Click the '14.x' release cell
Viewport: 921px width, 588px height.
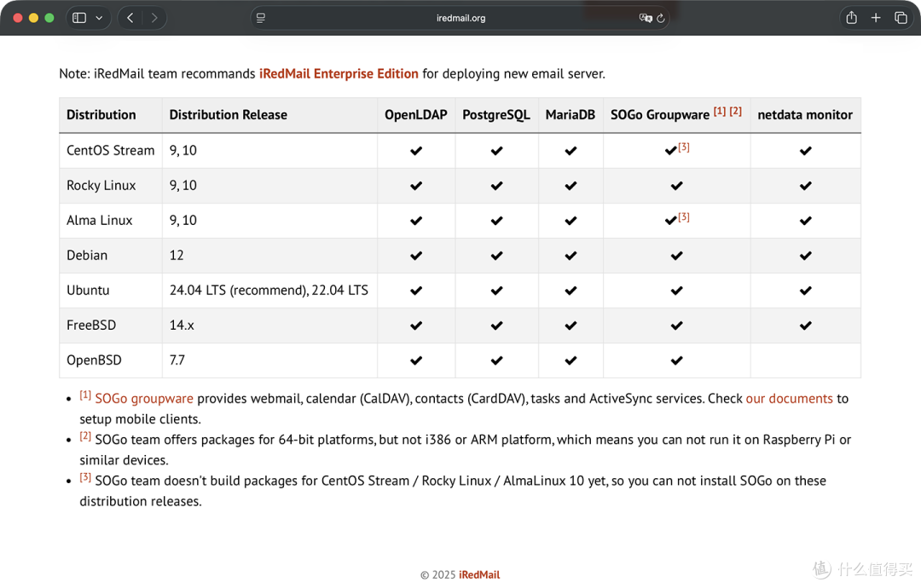pos(269,325)
